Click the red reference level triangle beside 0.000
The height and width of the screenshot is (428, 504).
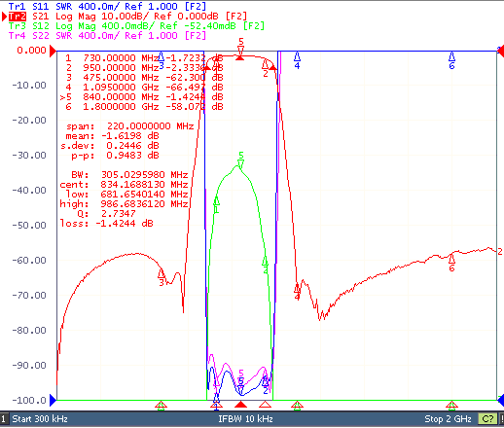(53, 52)
